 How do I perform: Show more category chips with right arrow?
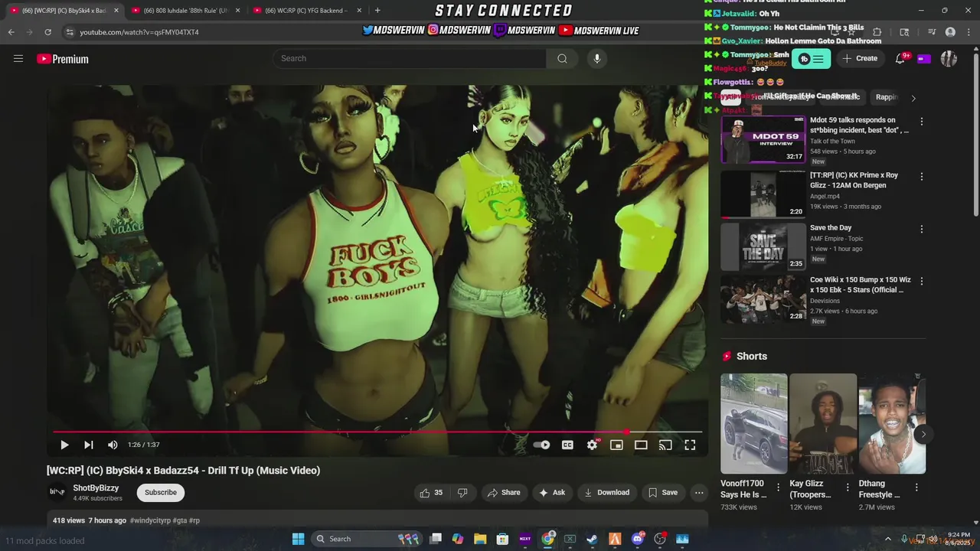913,98
